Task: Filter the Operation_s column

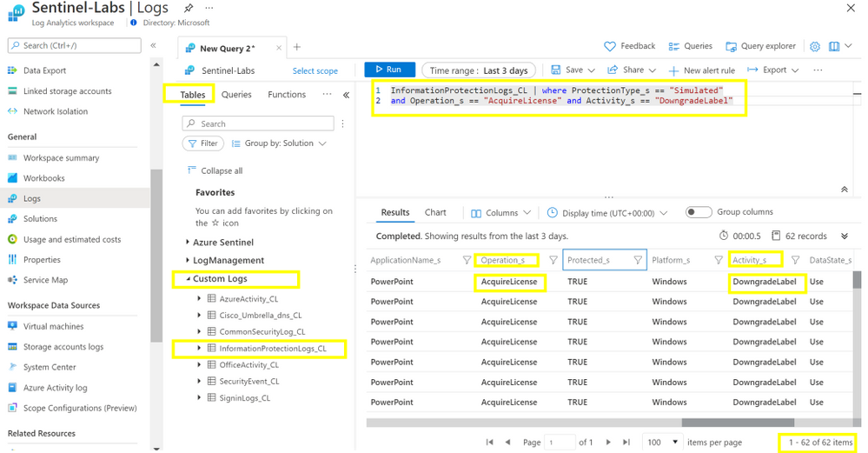Action: [x=553, y=260]
